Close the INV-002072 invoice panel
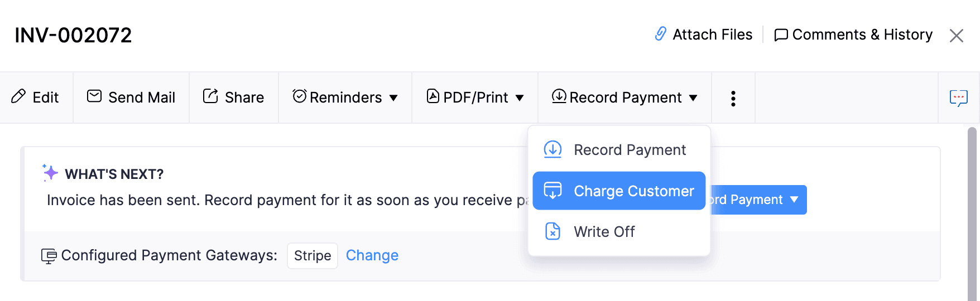Viewport: 980px width, 301px height. pyautogui.click(x=957, y=36)
